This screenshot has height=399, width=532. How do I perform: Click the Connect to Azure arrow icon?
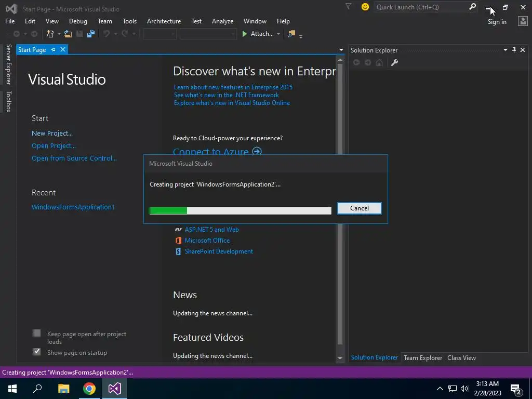point(257,151)
